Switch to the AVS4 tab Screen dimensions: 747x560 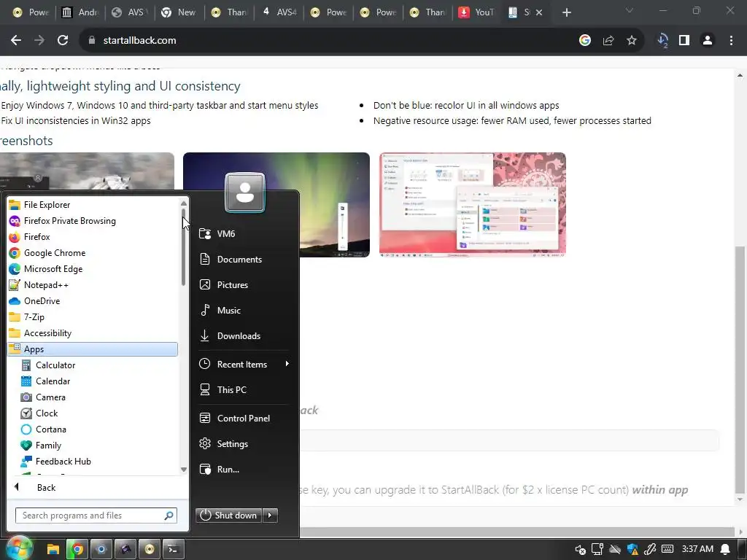[x=279, y=12]
